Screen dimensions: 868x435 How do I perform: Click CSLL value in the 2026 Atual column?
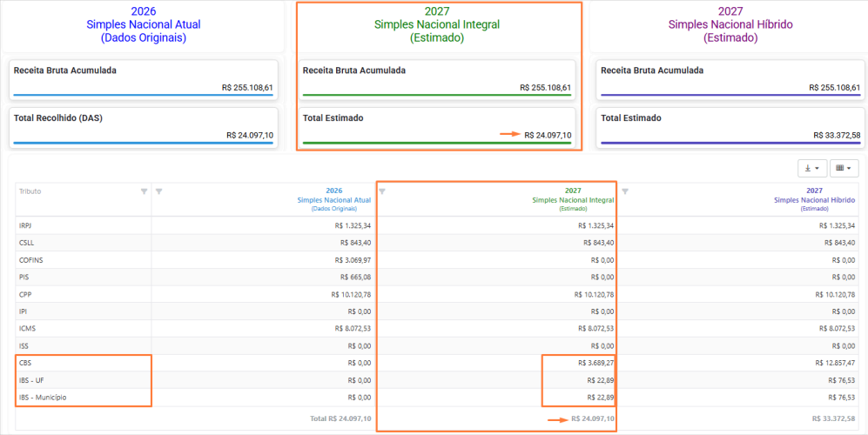click(x=356, y=243)
